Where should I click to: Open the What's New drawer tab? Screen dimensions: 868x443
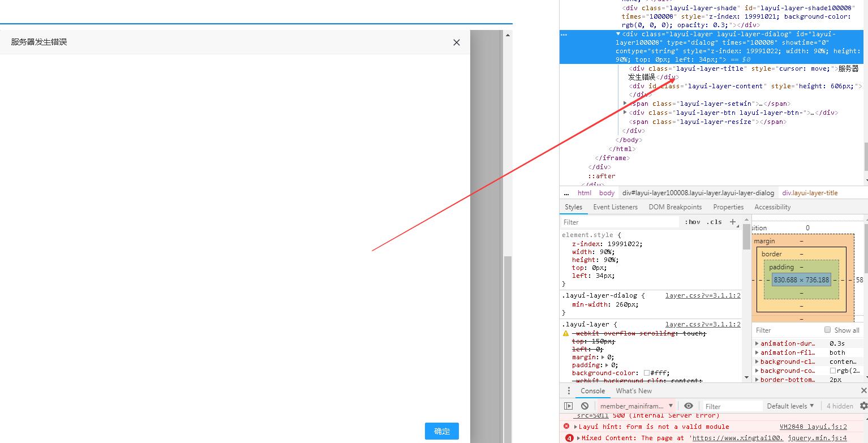coord(633,391)
